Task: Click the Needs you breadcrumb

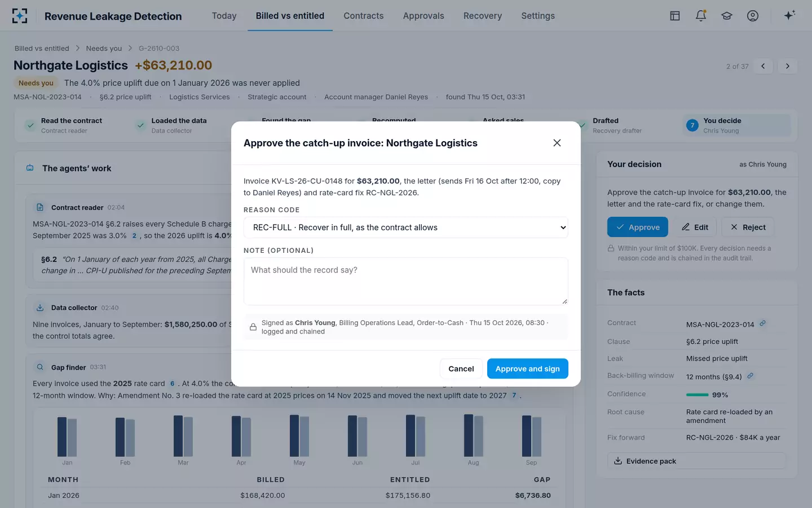Action: click(x=104, y=49)
